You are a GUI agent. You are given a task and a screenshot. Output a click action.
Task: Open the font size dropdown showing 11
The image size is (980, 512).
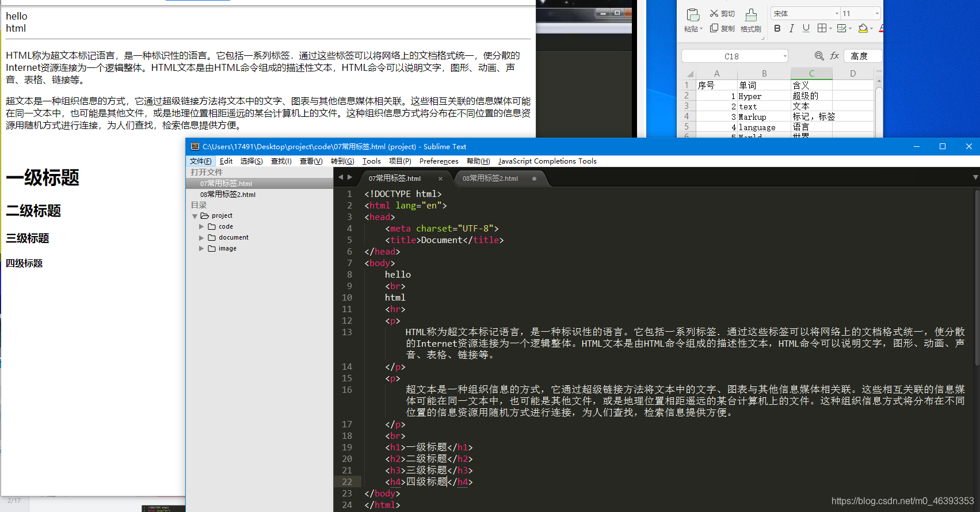click(x=877, y=13)
